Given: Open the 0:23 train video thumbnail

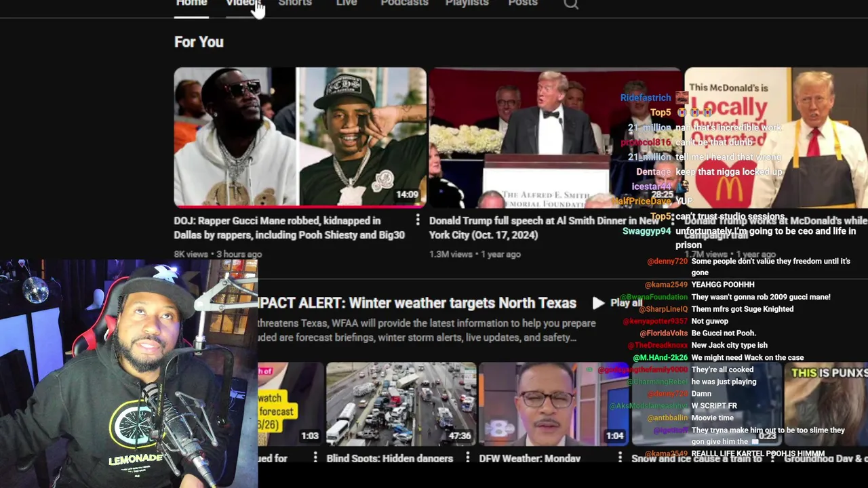Looking at the screenshot, I should tap(707, 404).
